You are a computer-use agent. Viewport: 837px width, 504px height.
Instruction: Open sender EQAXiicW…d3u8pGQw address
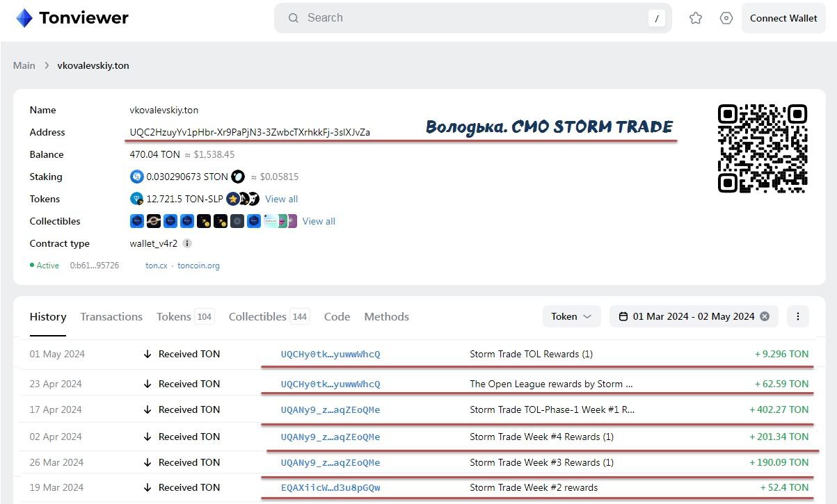330,487
